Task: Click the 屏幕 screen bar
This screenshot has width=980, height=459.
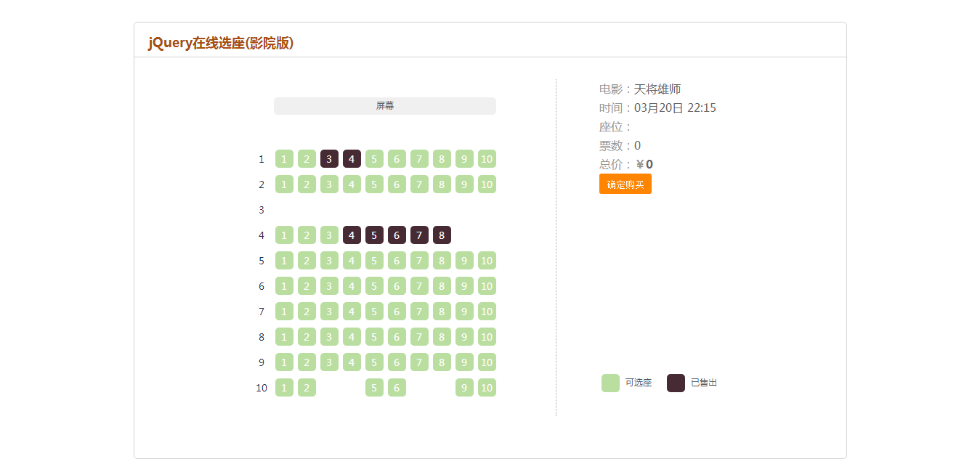Action: [x=385, y=106]
